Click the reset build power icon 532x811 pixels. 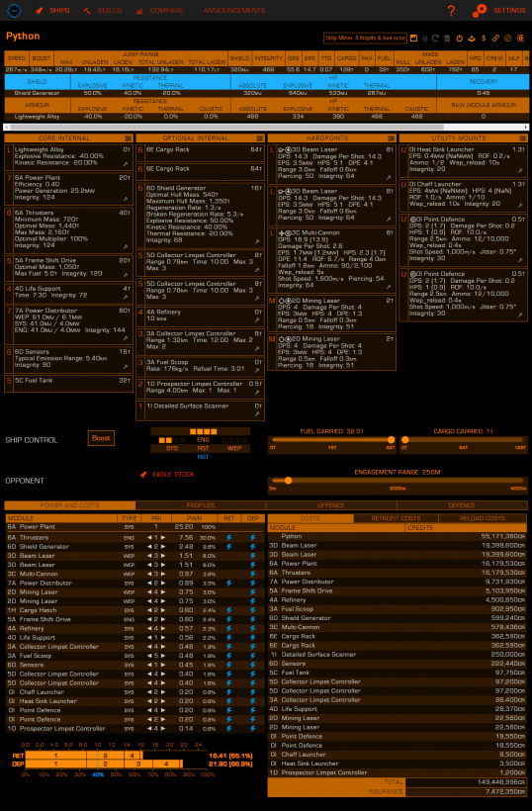[459, 39]
